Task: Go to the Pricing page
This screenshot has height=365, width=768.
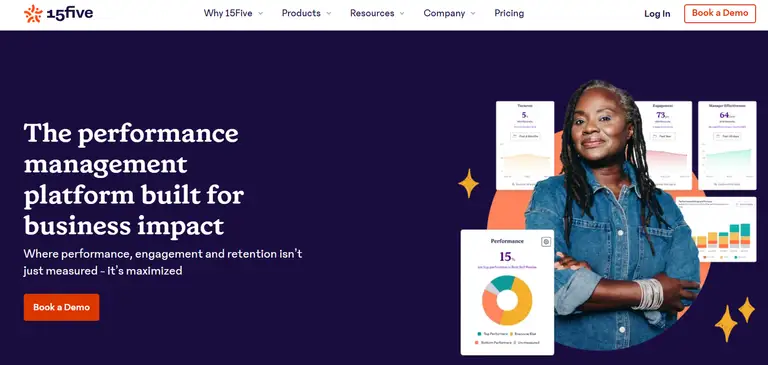Action: (x=509, y=13)
